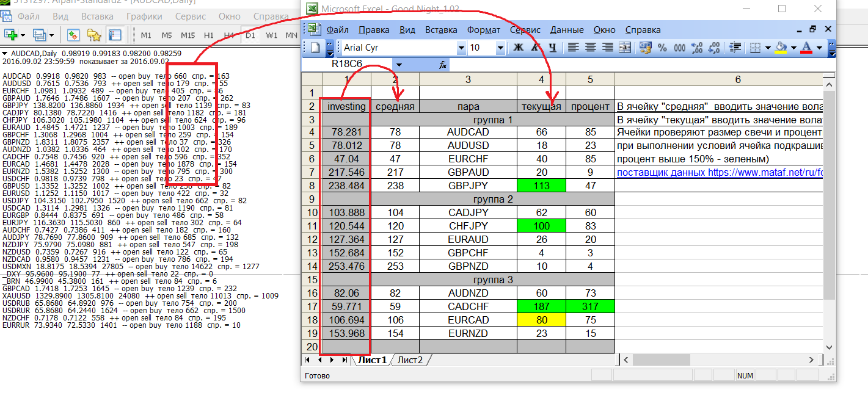Open the Arial Cyr font name dropdown

coord(461,48)
